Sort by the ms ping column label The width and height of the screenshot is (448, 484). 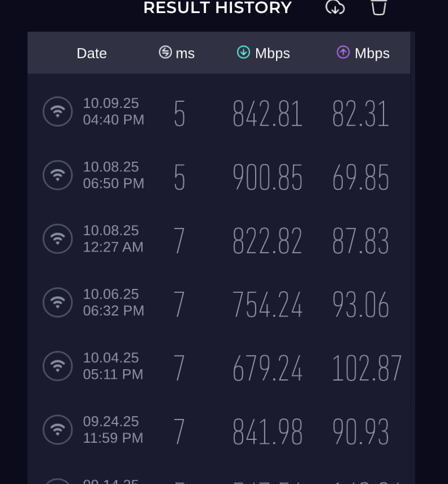[x=185, y=53]
